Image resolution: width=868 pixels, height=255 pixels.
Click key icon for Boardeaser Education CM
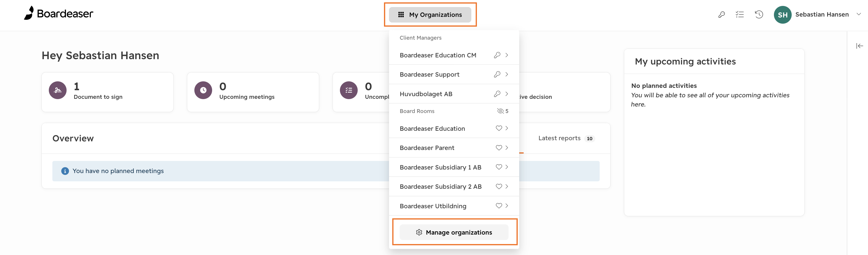[x=497, y=55]
